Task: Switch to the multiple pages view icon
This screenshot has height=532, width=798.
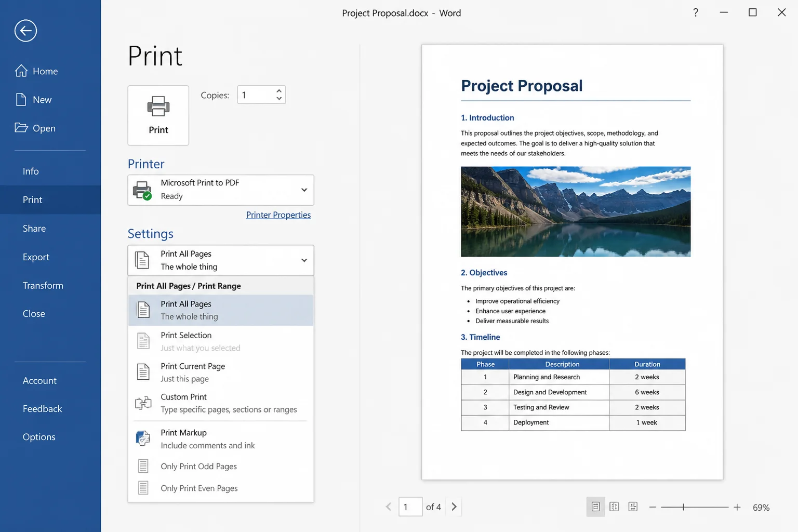Action: point(633,507)
